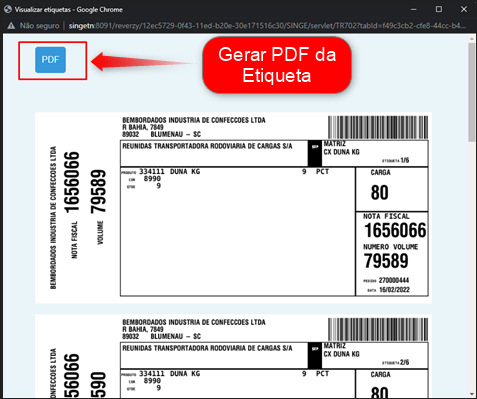Select the singetn URL in address bar
The image size is (477, 399).
pyautogui.click(x=267, y=26)
